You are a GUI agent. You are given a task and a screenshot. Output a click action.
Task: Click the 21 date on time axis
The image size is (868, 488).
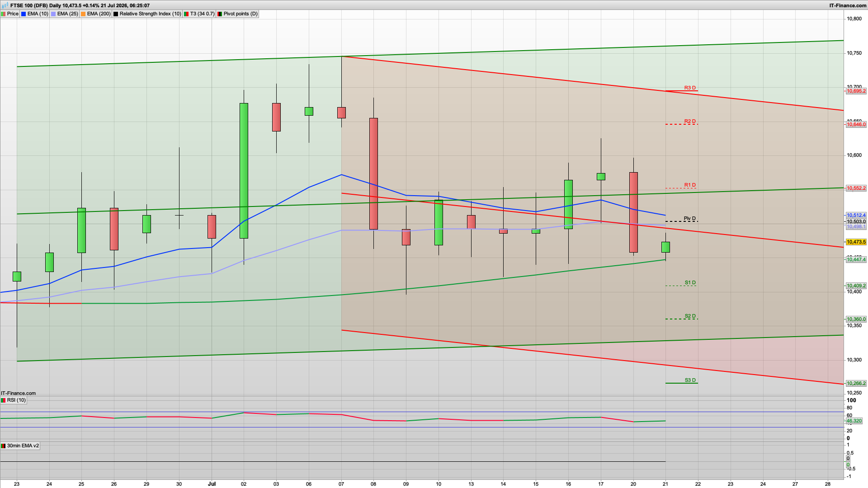coord(665,484)
